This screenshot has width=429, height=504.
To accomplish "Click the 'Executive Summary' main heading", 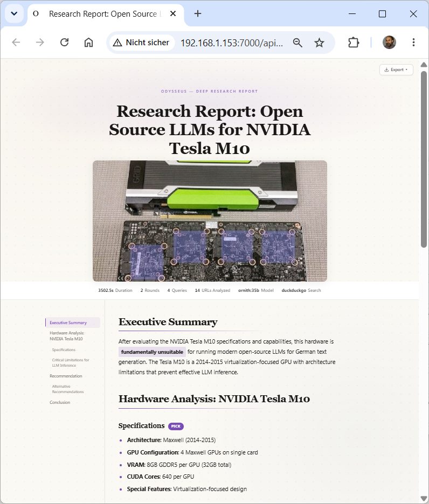I will point(168,322).
